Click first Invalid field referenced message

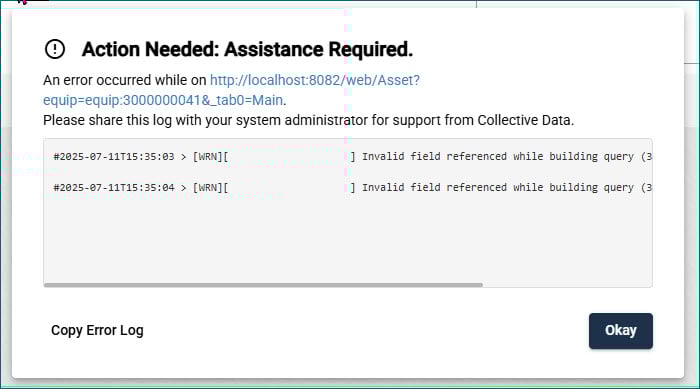pos(507,156)
